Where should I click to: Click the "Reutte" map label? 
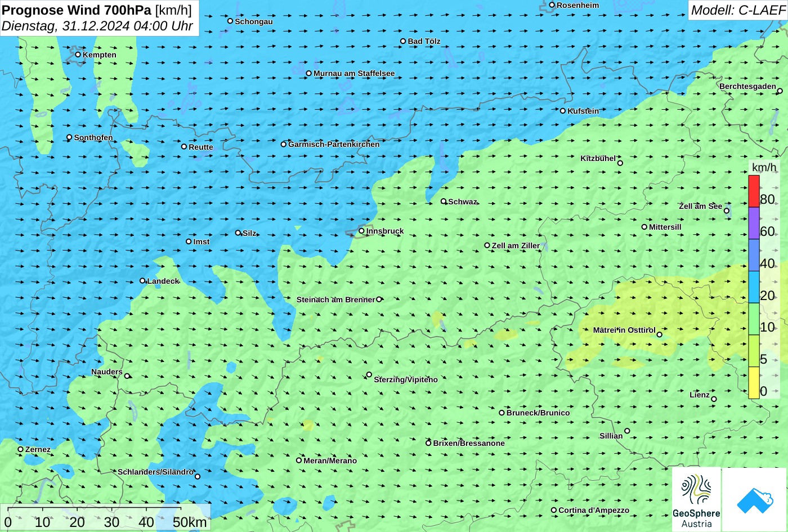point(201,147)
